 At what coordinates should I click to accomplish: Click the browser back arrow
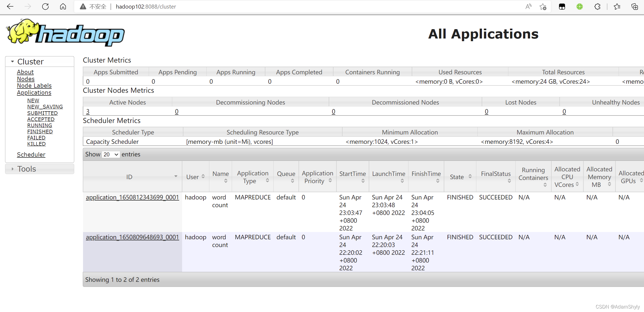(10, 6)
